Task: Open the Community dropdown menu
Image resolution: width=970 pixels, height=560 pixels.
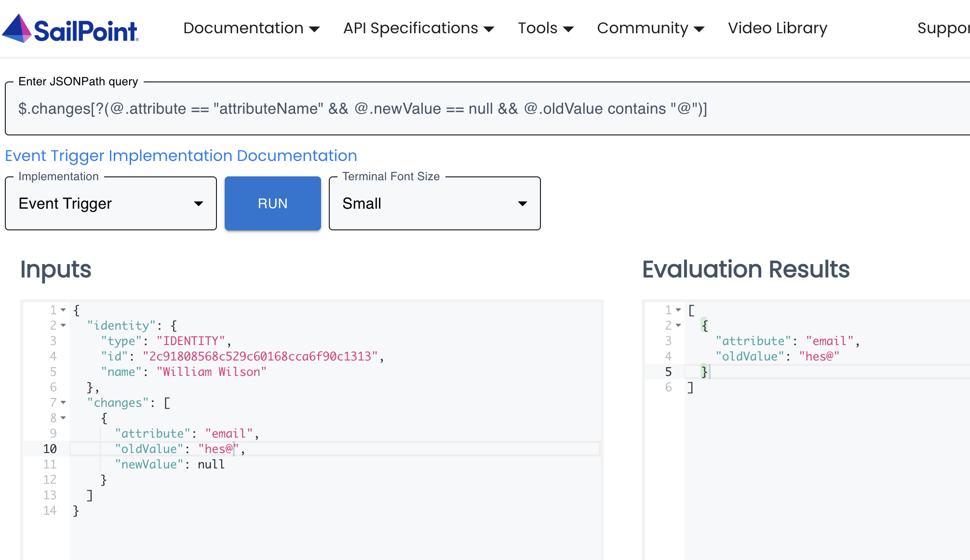Action: pos(650,28)
